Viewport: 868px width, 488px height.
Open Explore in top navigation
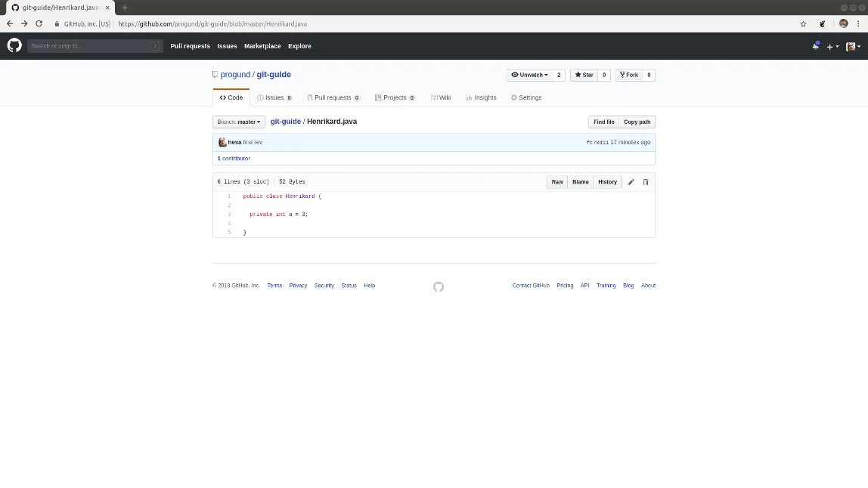299,46
